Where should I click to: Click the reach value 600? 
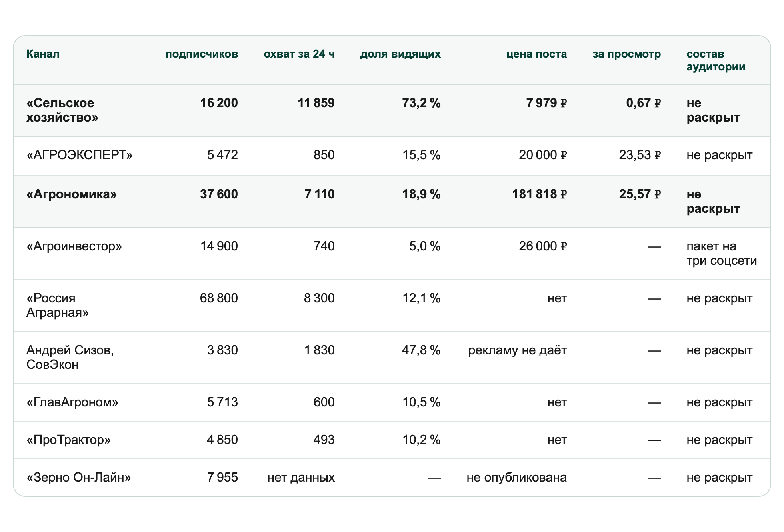(324, 402)
